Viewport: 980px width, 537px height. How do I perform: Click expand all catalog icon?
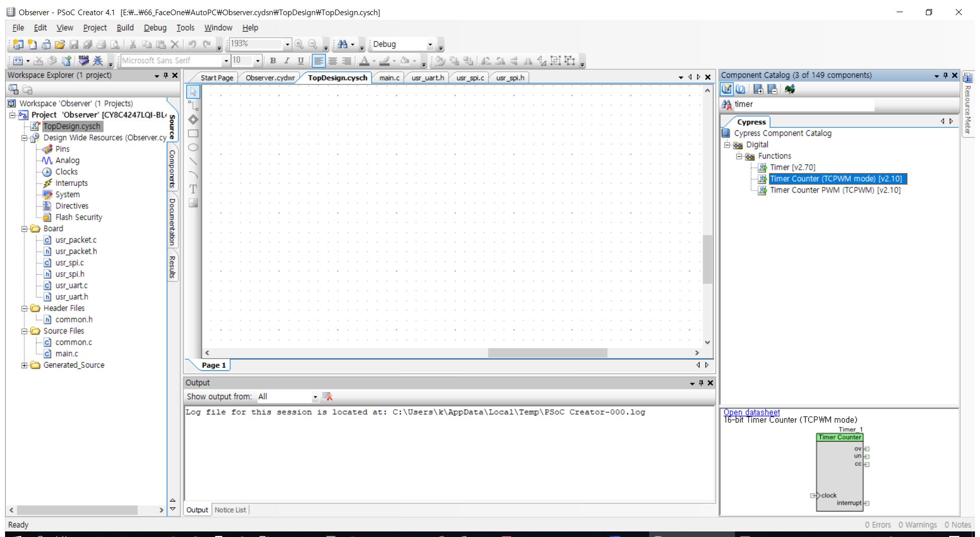pyautogui.click(x=758, y=89)
